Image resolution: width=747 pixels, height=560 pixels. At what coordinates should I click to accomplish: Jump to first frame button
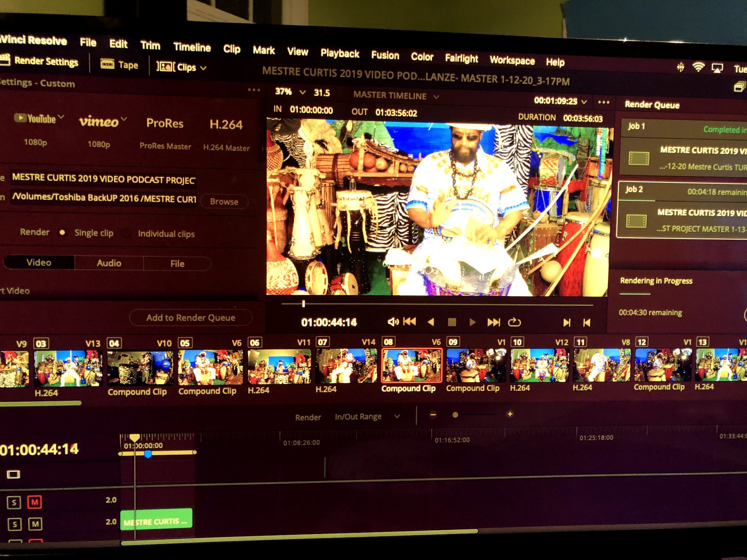point(410,321)
